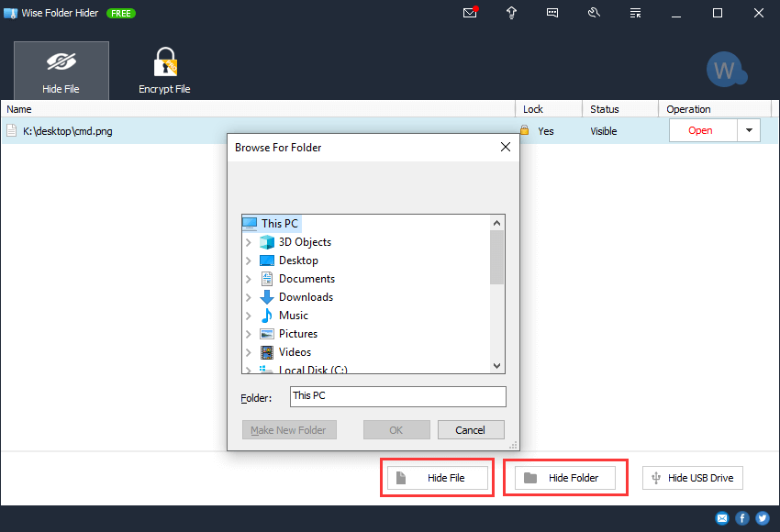Click the Hide USB Drive button
This screenshot has height=532, width=780.
tap(693, 478)
